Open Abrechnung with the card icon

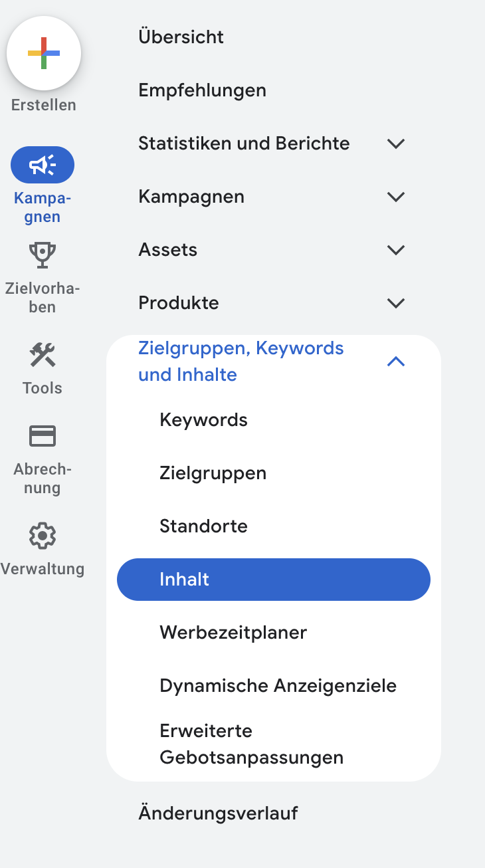coord(43,435)
